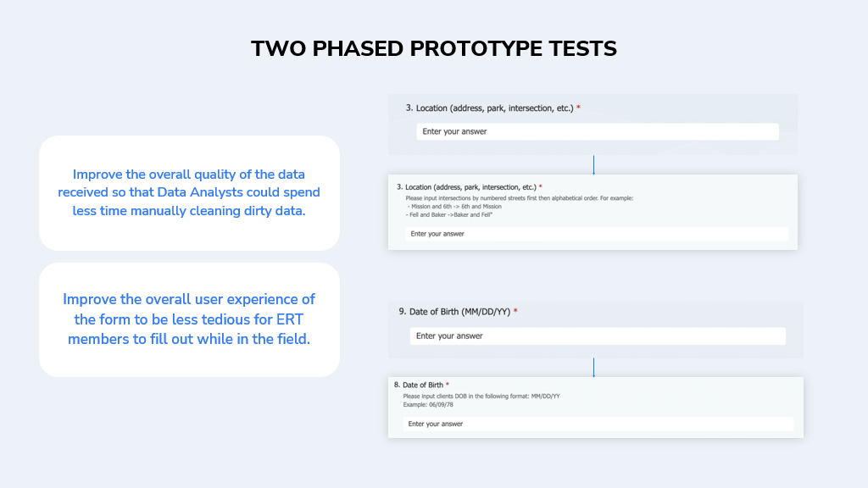This screenshot has height=488, width=868.
Task: Click the original Location answer input field
Action: tap(598, 131)
